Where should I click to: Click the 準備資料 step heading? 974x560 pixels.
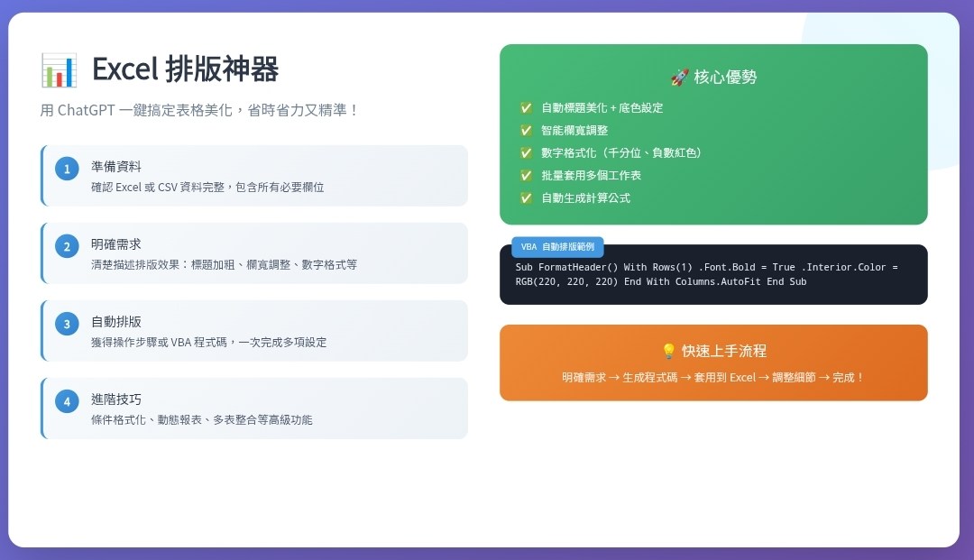click(116, 167)
